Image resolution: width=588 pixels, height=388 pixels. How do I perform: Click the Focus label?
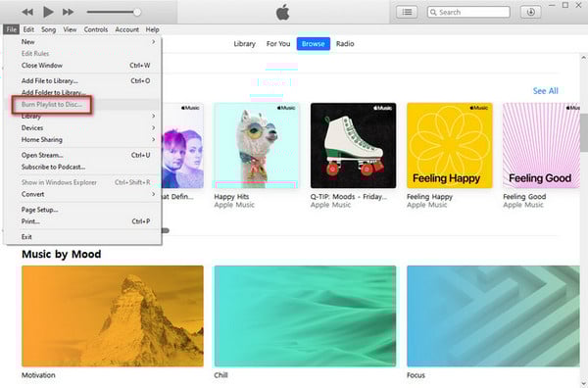(416, 375)
